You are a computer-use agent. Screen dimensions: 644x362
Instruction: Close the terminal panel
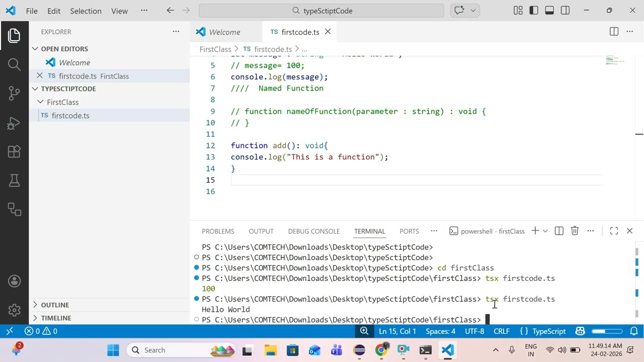[x=629, y=231]
